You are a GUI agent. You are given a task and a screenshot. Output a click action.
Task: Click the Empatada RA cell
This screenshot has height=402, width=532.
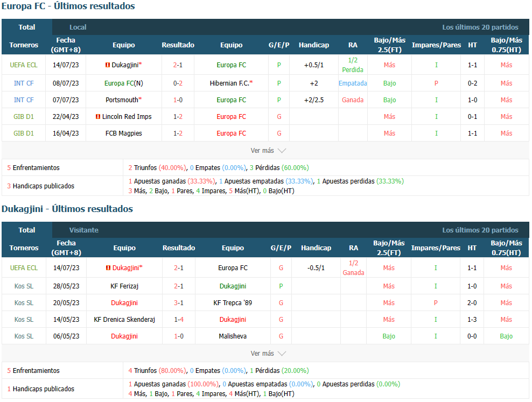353,83
